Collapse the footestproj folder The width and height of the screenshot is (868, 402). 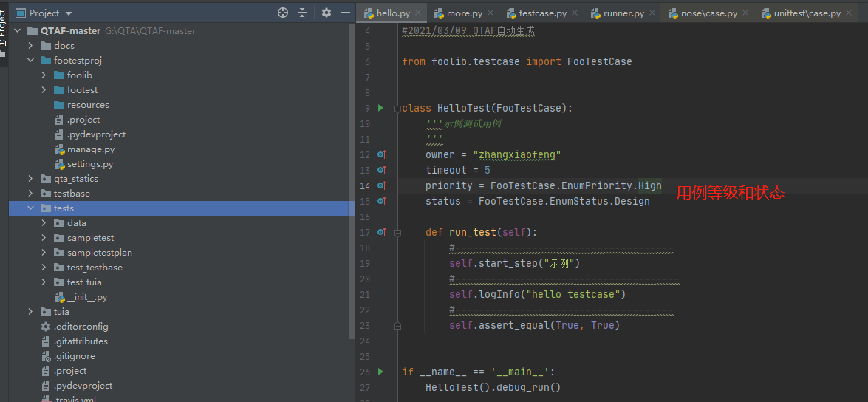(31, 61)
